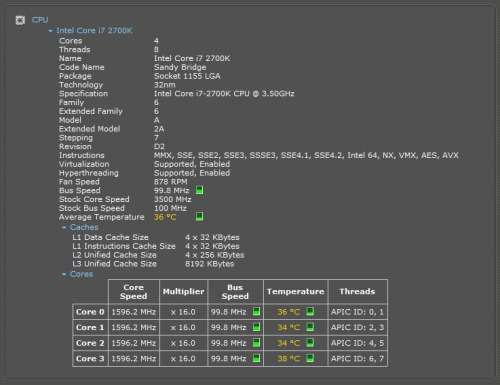Screen dimensions: 500x385
Task: Select the L2 Unified Cache Size value 4 x 256 KBytes
Action: pos(215,255)
